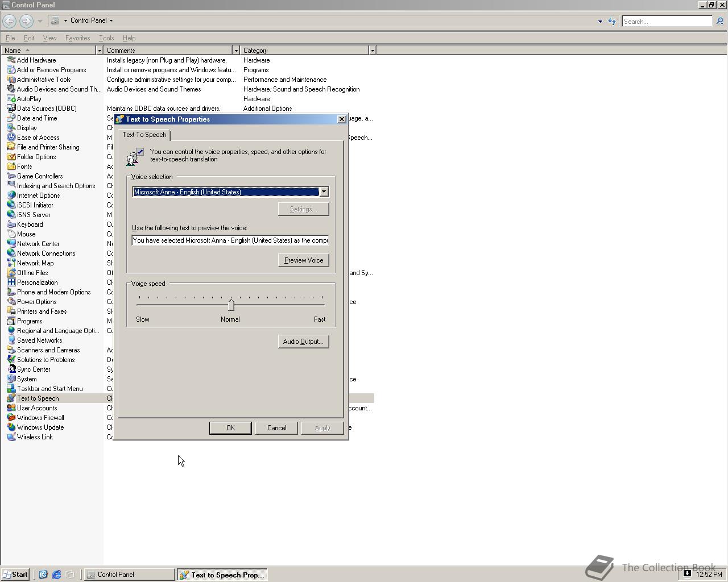This screenshot has height=582, width=728.
Task: Click the Mouse icon
Action: tap(11, 234)
